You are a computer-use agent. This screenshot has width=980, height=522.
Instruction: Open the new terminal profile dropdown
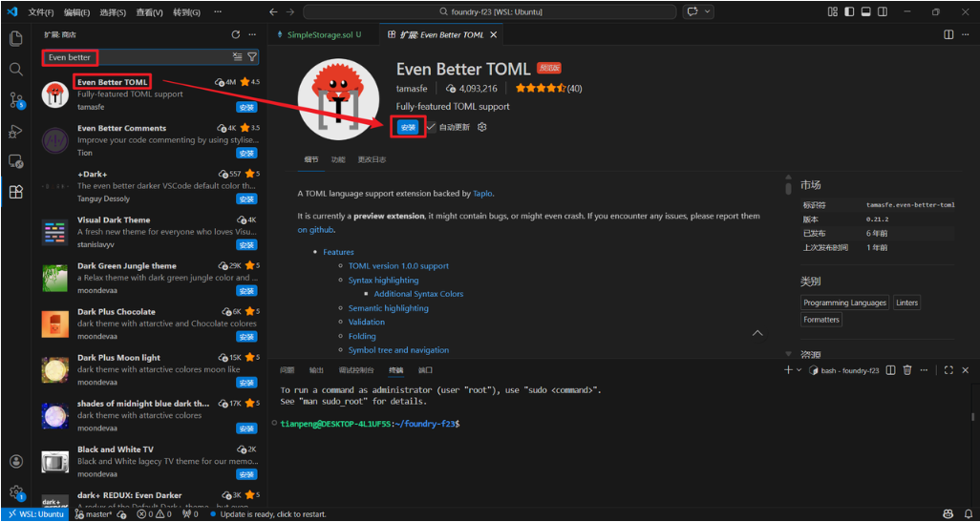pos(799,370)
